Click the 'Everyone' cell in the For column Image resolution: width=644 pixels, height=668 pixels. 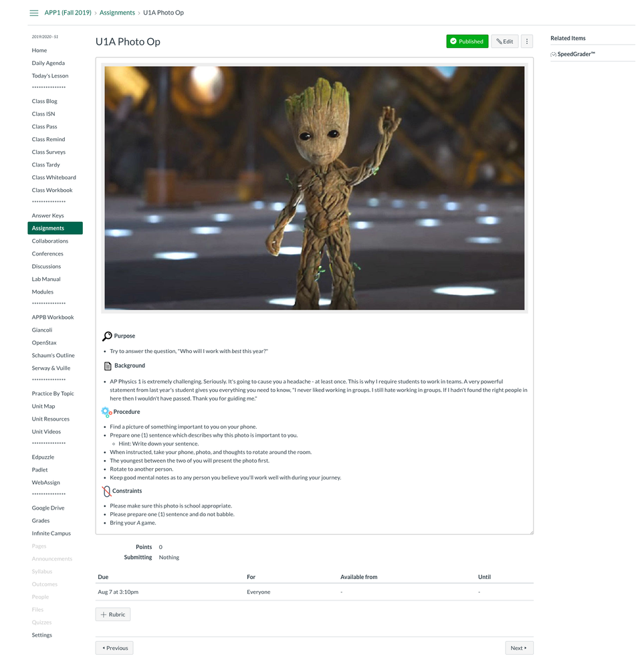click(258, 592)
